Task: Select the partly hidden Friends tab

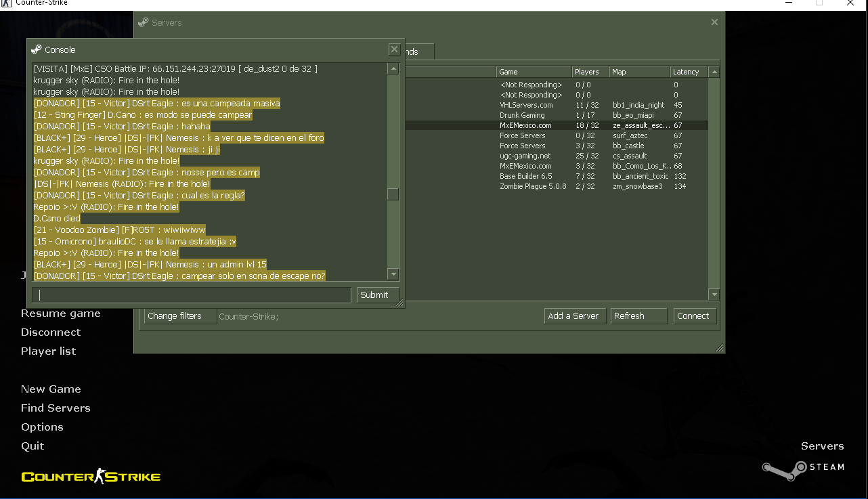Action: tap(419, 51)
